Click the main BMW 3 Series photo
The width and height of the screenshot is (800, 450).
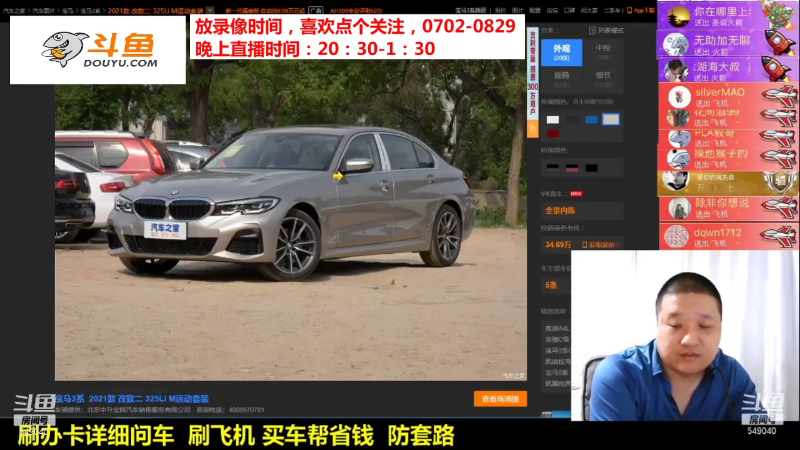click(291, 220)
